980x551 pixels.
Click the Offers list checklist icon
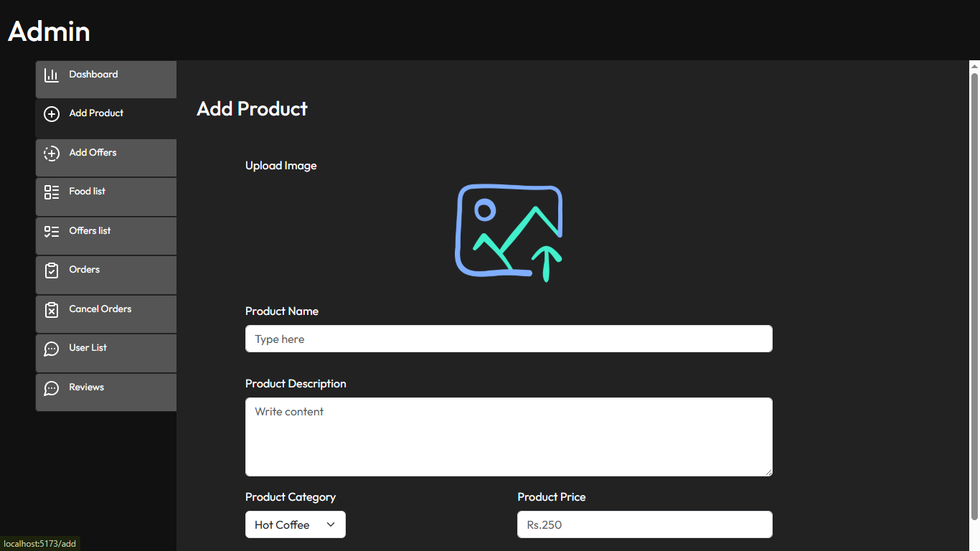tap(52, 232)
